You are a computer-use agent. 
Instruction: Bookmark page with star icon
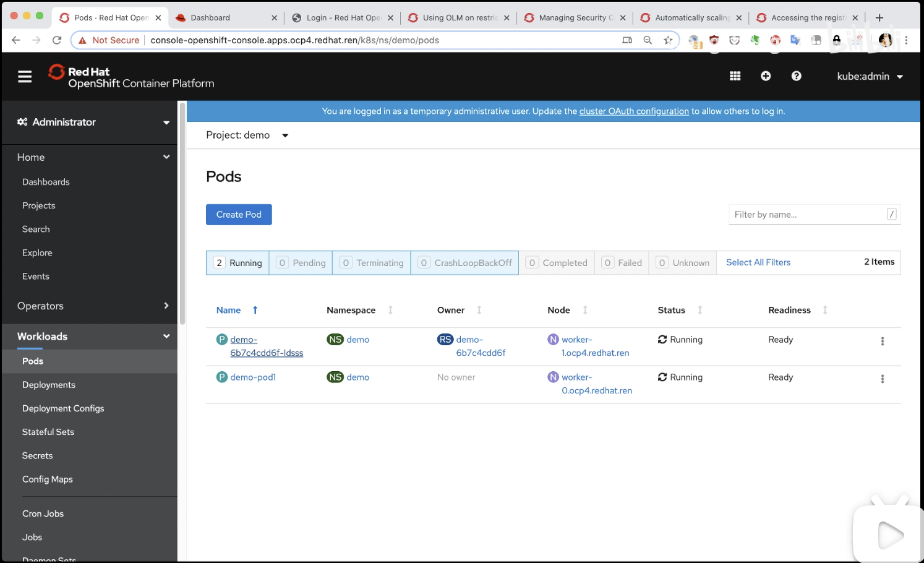668,40
